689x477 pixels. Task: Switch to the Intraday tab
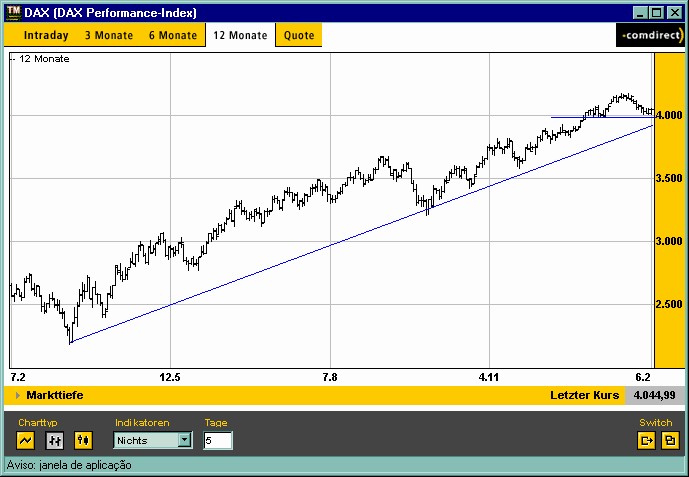pyautogui.click(x=46, y=35)
